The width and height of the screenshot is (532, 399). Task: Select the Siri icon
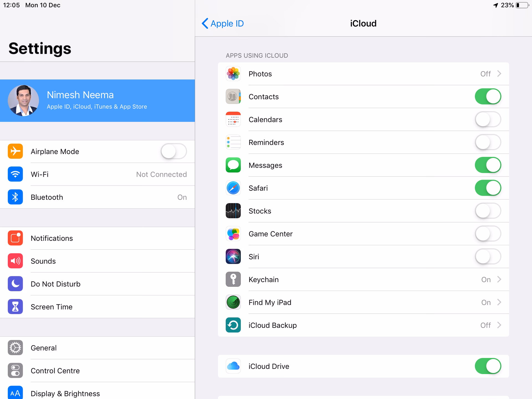point(233,256)
